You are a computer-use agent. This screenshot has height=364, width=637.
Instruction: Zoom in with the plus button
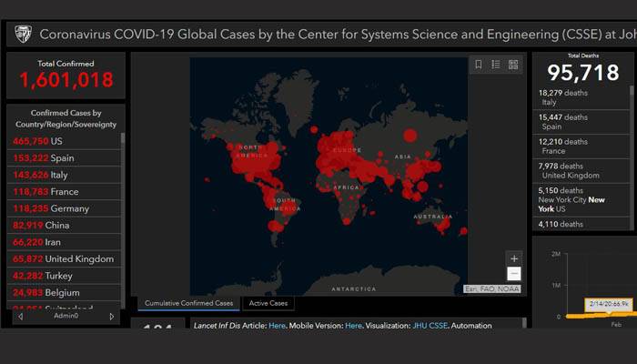[x=514, y=258]
